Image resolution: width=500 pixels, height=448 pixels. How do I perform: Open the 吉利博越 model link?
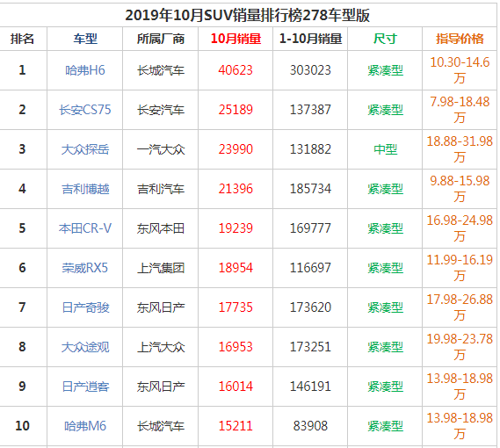point(85,189)
